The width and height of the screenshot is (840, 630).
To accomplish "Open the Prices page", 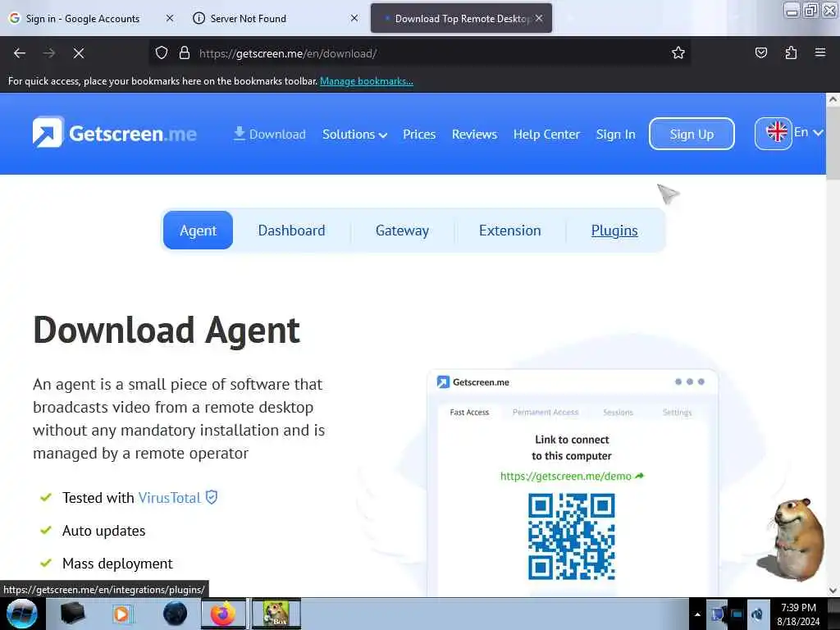I will [419, 134].
